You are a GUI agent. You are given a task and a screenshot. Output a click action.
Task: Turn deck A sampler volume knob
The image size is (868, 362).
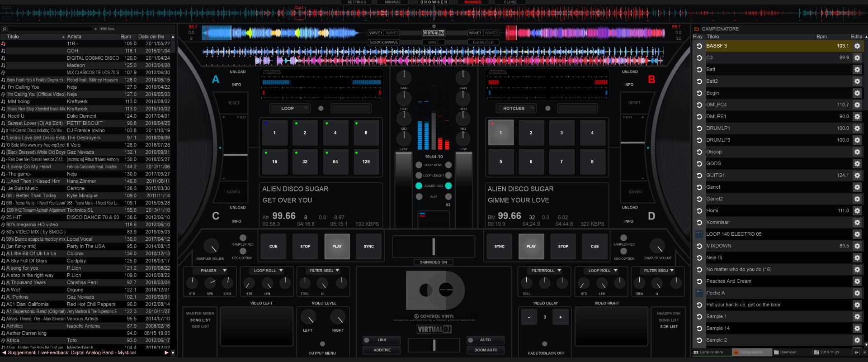point(211,246)
